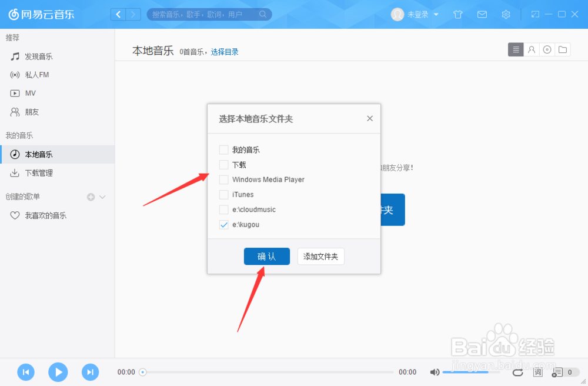
Task: Skip to next track
Action: (x=91, y=372)
